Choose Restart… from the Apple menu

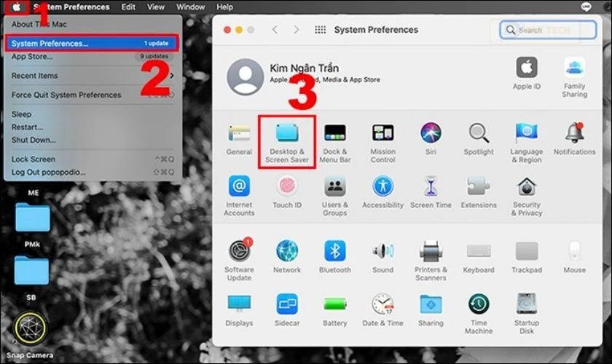tap(93, 127)
